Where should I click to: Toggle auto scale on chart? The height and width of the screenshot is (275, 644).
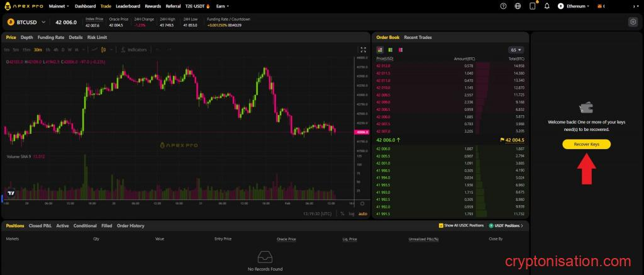coord(362,213)
